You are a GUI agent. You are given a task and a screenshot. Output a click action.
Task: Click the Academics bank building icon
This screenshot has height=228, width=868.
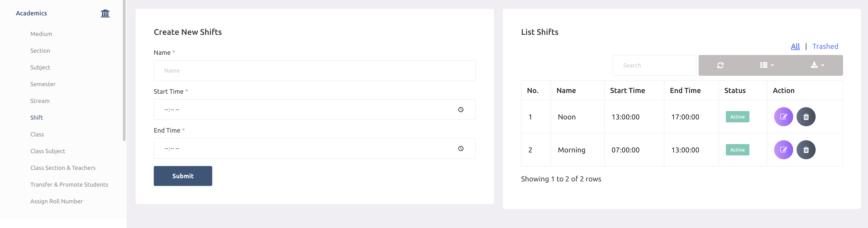click(x=105, y=13)
